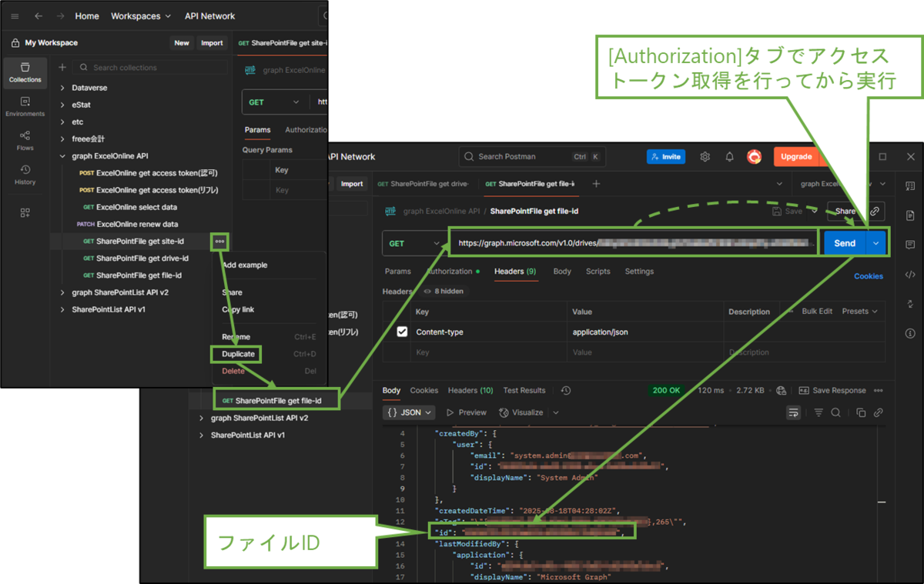Viewport: 924px width, 584px height.
Task: Click copy link icon next to Share button
Action: tap(875, 211)
